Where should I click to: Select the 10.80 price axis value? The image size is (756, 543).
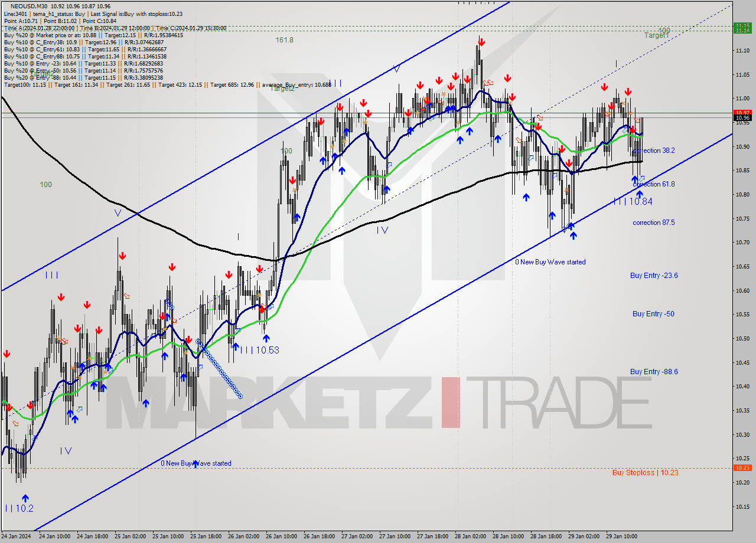(x=743, y=195)
